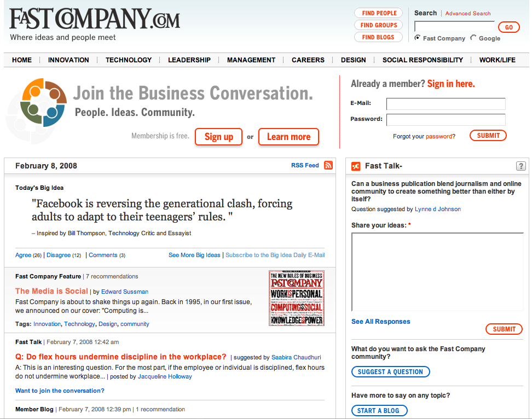Select the Google search radio button
The height and width of the screenshot is (419, 532).
coord(473,38)
